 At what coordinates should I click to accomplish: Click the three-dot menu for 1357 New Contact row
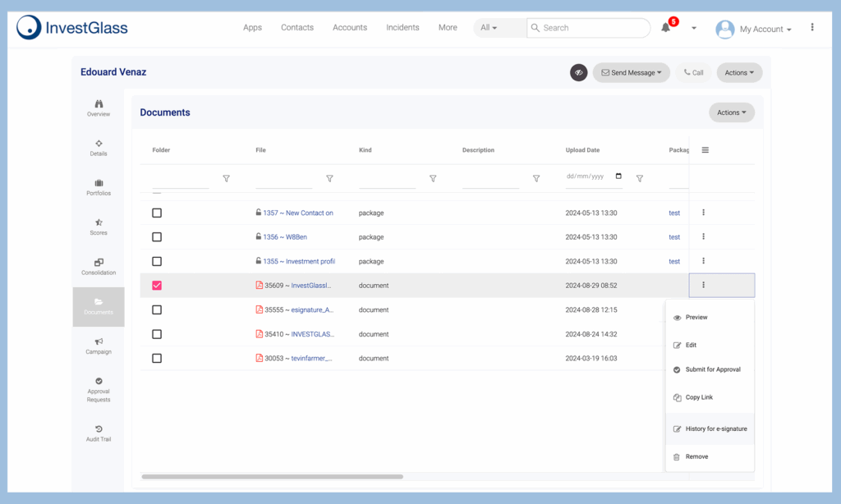tap(704, 213)
